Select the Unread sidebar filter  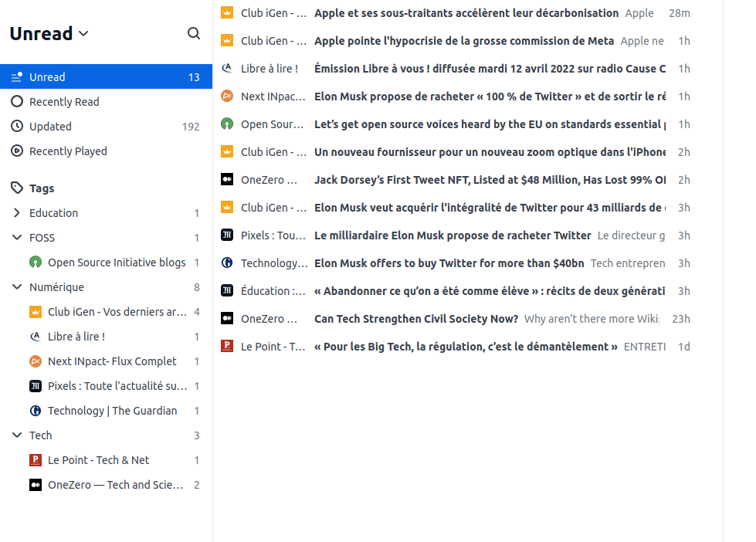tap(106, 76)
